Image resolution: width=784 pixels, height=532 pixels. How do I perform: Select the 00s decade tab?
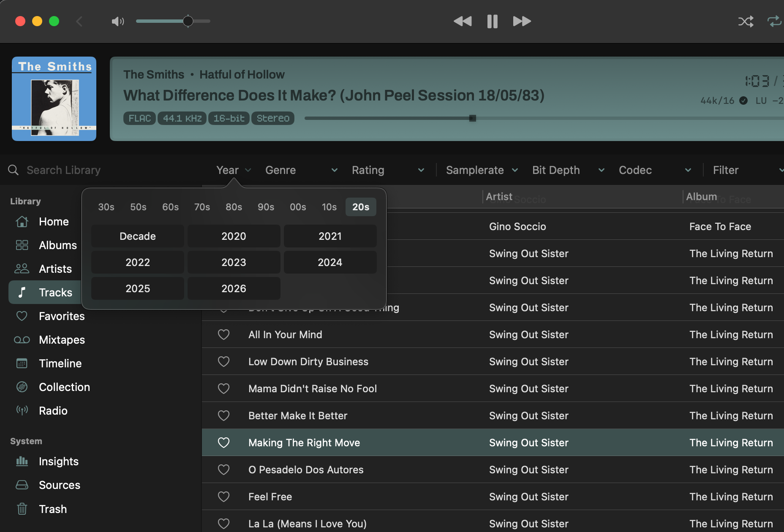click(x=298, y=207)
